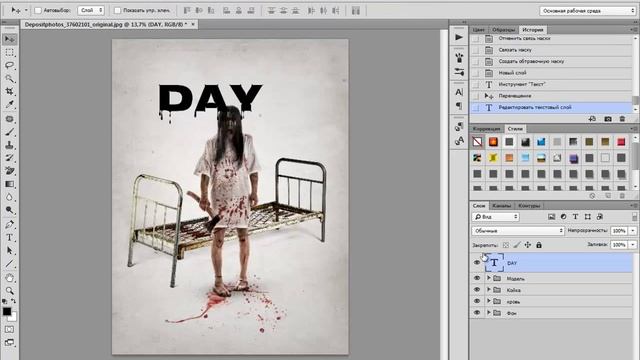The width and height of the screenshot is (640, 360).
Task: Select the Crop tool
Action: tap(9, 91)
